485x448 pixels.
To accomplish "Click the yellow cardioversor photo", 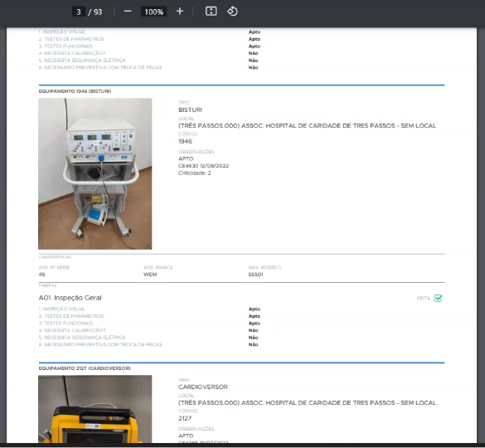I will click(x=95, y=409).
